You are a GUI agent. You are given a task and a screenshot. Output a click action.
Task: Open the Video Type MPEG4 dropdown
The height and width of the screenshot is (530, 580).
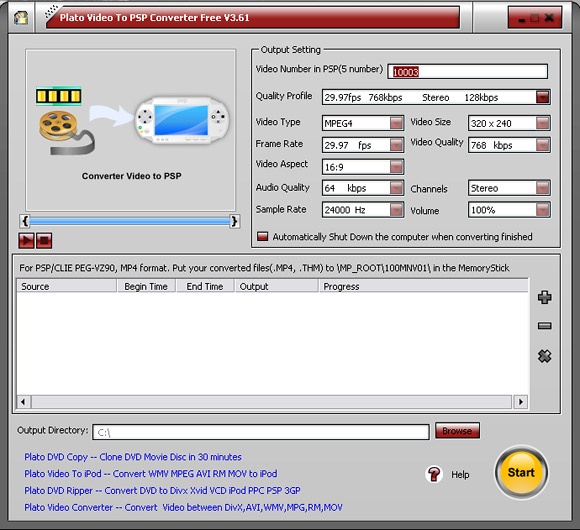[x=396, y=123]
